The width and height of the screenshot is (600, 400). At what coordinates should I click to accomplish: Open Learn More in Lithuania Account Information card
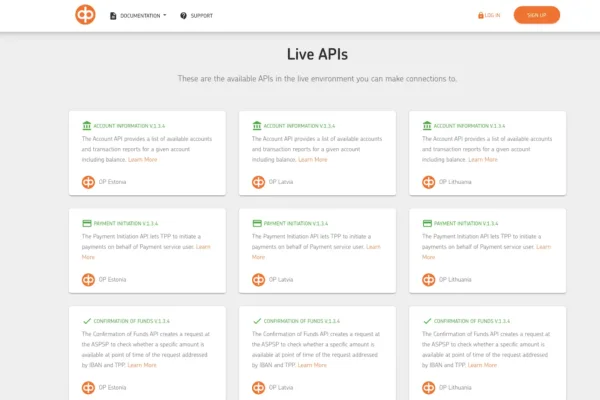pyautogui.click(x=483, y=159)
